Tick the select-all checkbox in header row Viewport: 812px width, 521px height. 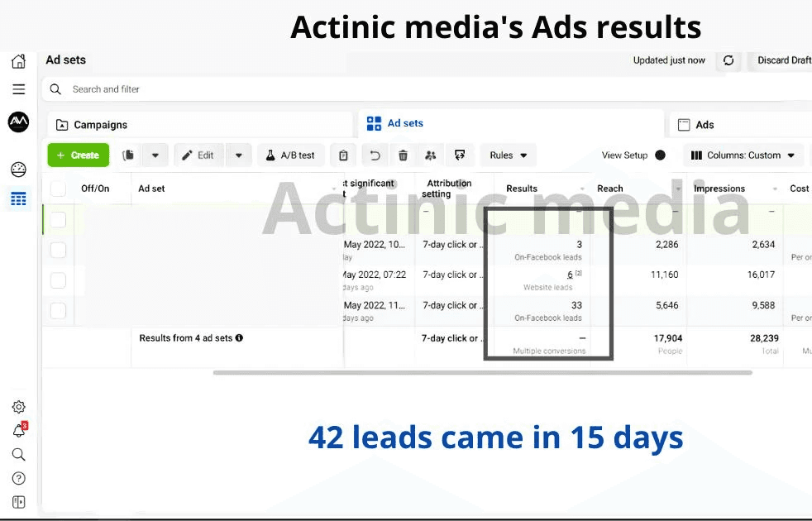tap(58, 189)
